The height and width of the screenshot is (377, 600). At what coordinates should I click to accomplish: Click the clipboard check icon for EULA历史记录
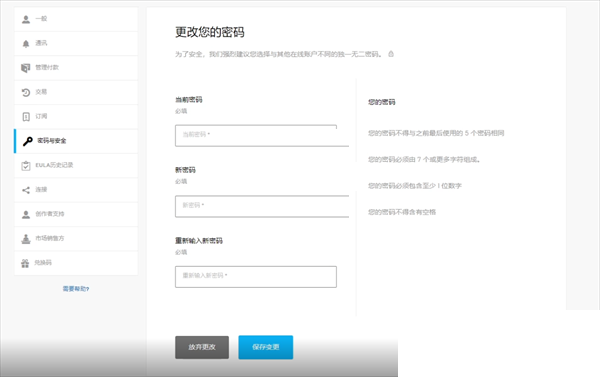[x=26, y=166]
